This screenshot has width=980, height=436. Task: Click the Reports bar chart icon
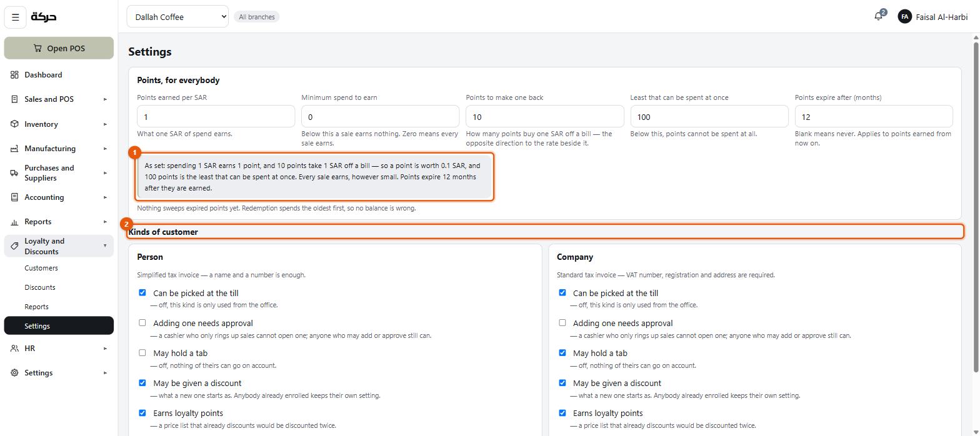point(14,222)
